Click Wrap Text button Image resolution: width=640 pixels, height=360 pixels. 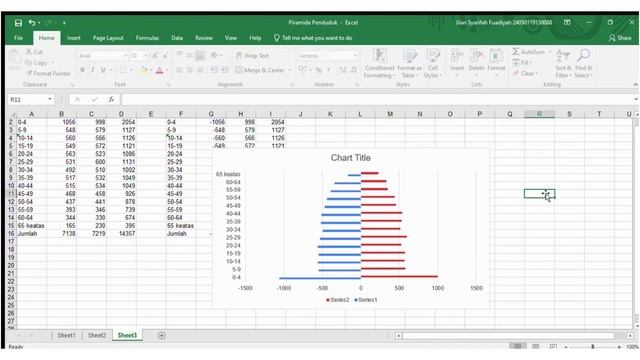[252, 56]
